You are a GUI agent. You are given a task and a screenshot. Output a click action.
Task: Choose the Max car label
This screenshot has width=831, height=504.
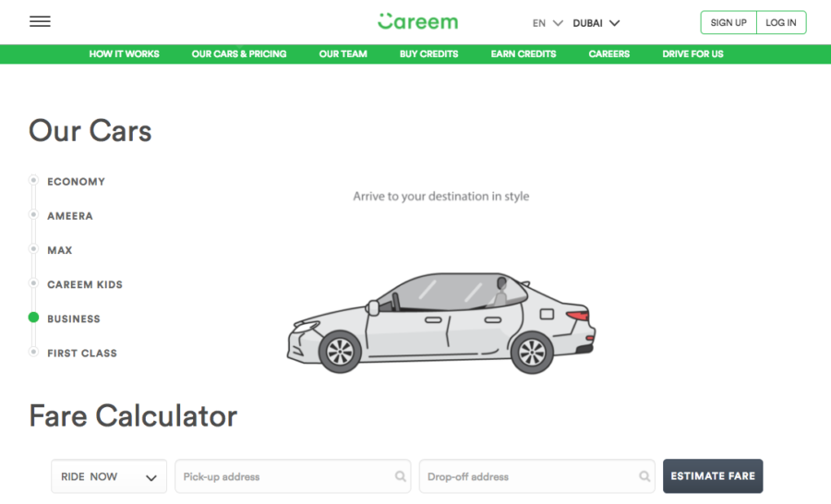60,250
